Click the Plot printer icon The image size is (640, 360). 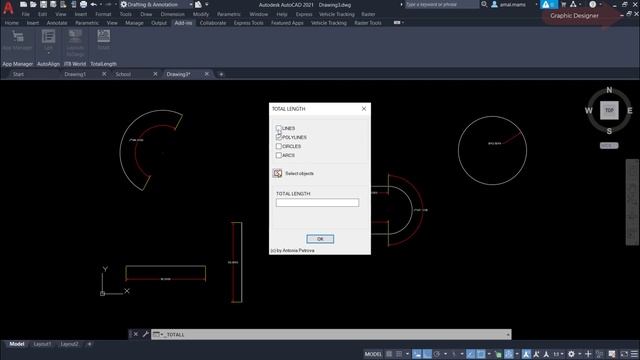point(83,4)
